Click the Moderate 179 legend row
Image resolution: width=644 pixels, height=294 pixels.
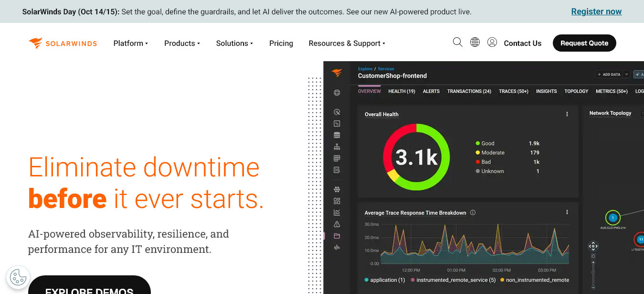pyautogui.click(x=507, y=152)
